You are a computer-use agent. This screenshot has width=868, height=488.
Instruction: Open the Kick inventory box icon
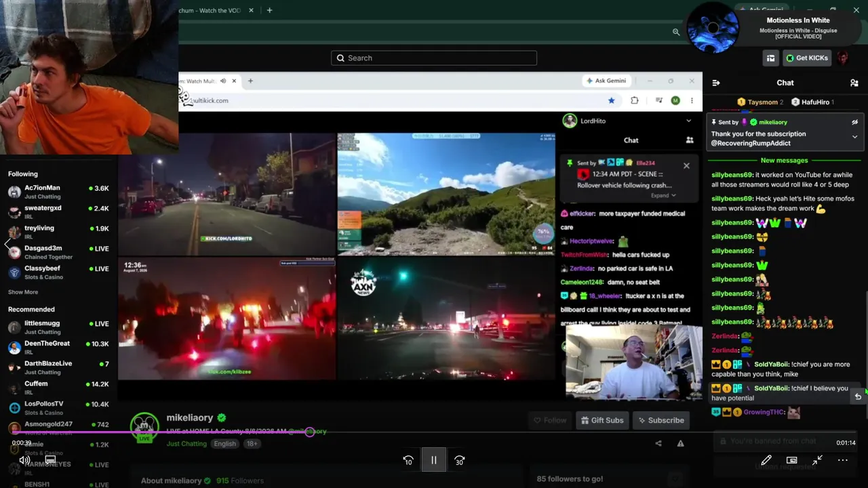(770, 58)
